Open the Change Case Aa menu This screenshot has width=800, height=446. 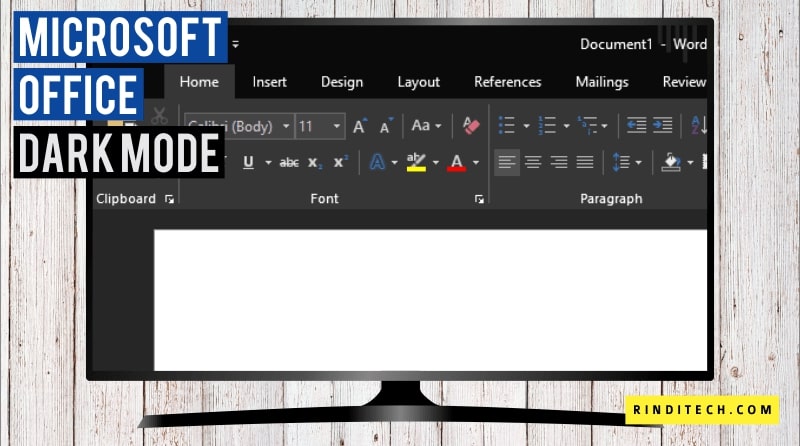pos(427,126)
